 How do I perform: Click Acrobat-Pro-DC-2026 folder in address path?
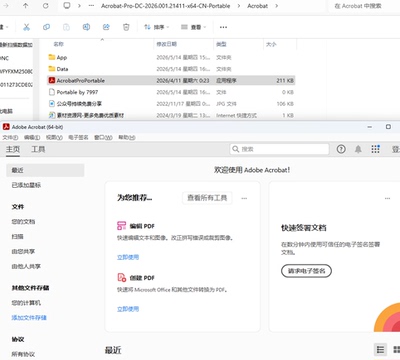[166, 6]
